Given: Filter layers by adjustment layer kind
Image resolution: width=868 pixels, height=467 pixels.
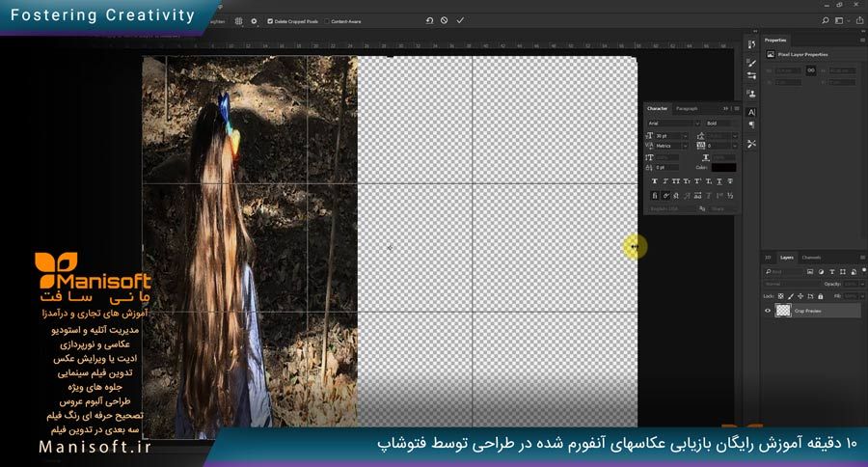Looking at the screenshot, I should click(x=821, y=272).
